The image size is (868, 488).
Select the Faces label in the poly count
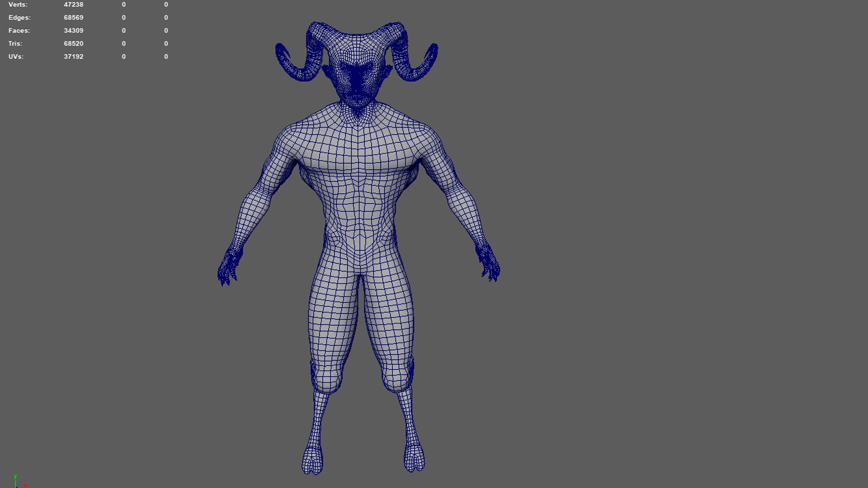tap(19, 31)
